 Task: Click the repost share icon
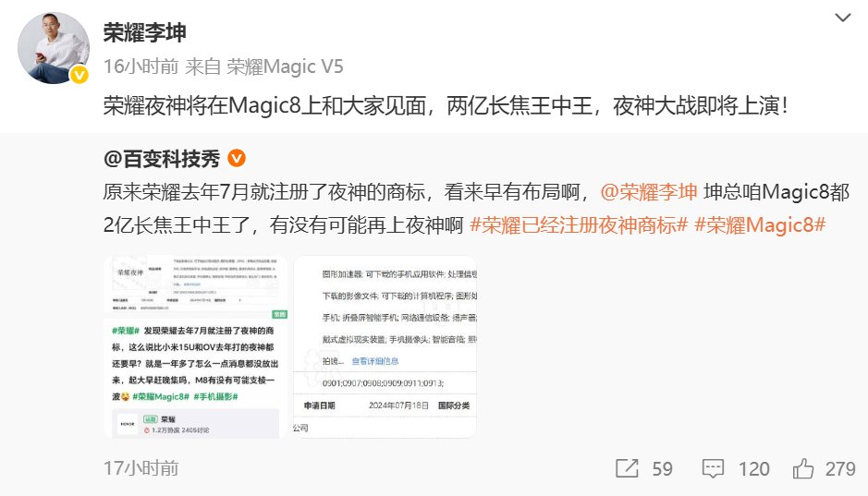pyautogui.click(x=627, y=469)
